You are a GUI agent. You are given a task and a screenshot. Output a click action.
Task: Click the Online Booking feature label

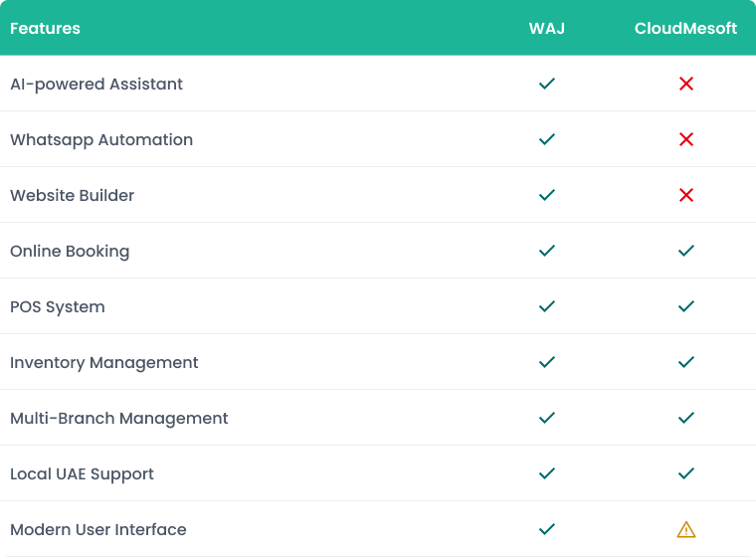(70, 252)
